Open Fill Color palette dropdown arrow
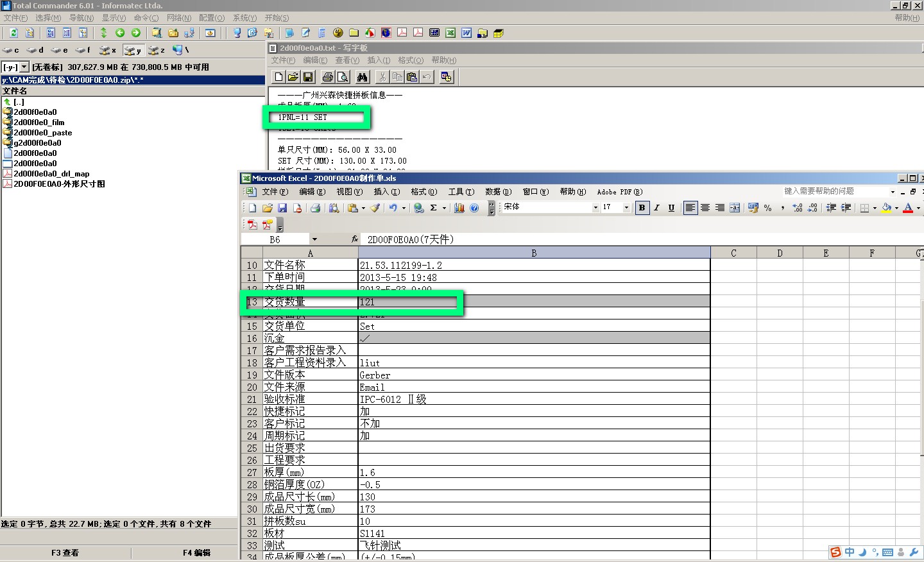Viewport: 924px width, 562px height. (896, 208)
